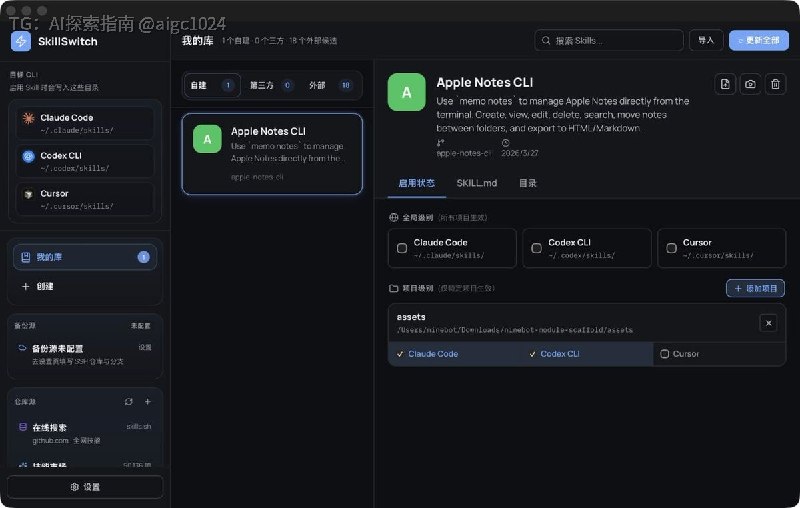The image size is (800, 508).
Task: Focus the 搜索 Skills search field
Action: 609,40
